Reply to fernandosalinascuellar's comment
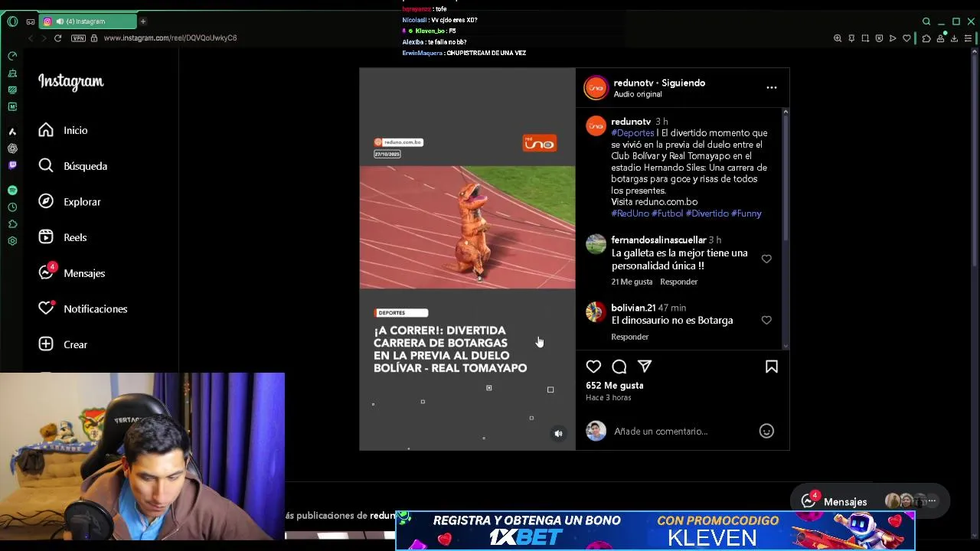The width and height of the screenshot is (980, 551). (x=679, y=282)
